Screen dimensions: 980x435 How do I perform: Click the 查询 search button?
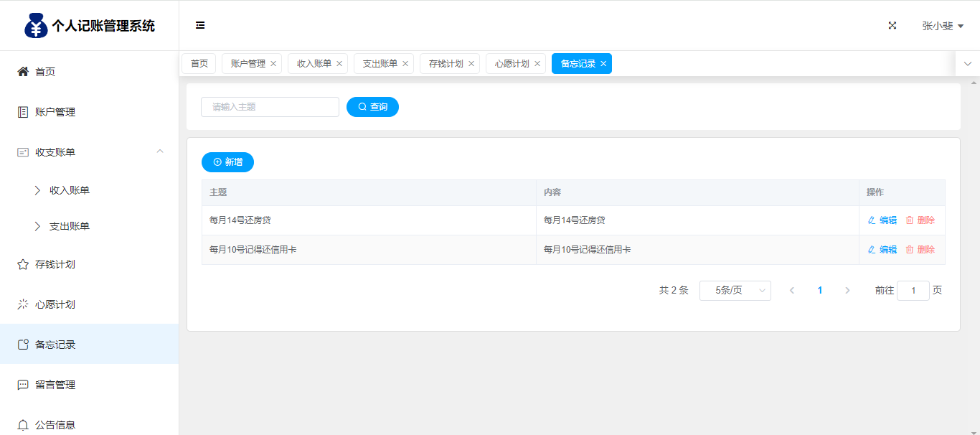point(372,107)
